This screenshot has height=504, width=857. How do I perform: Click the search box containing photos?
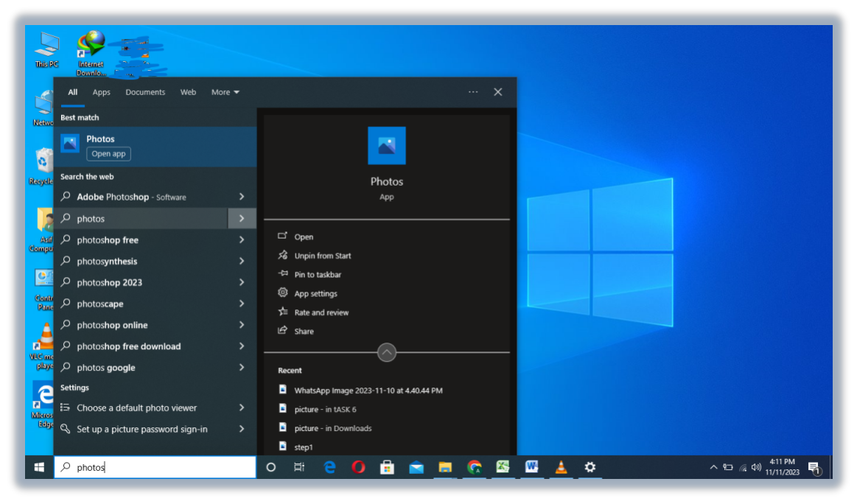tap(155, 467)
